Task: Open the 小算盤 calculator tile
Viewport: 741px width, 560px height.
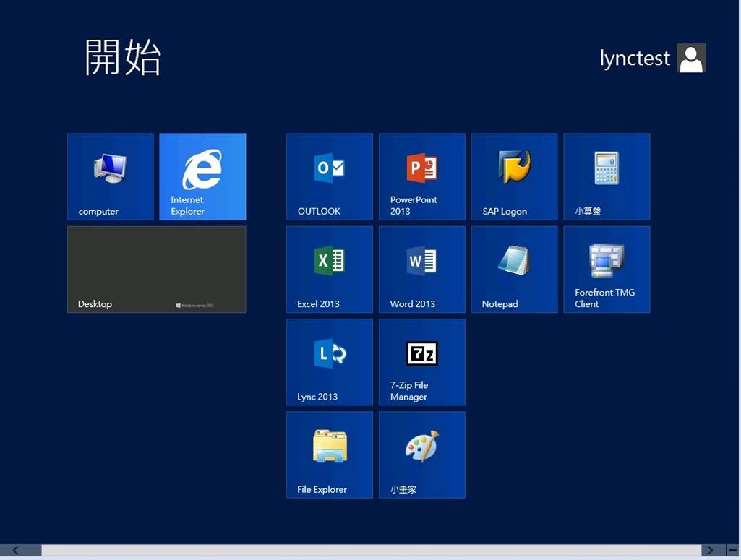Action: click(x=607, y=176)
